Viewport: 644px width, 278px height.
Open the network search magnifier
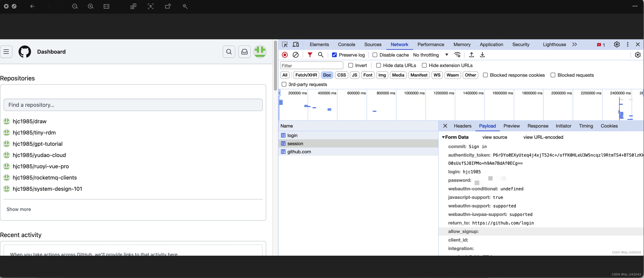coord(320,55)
